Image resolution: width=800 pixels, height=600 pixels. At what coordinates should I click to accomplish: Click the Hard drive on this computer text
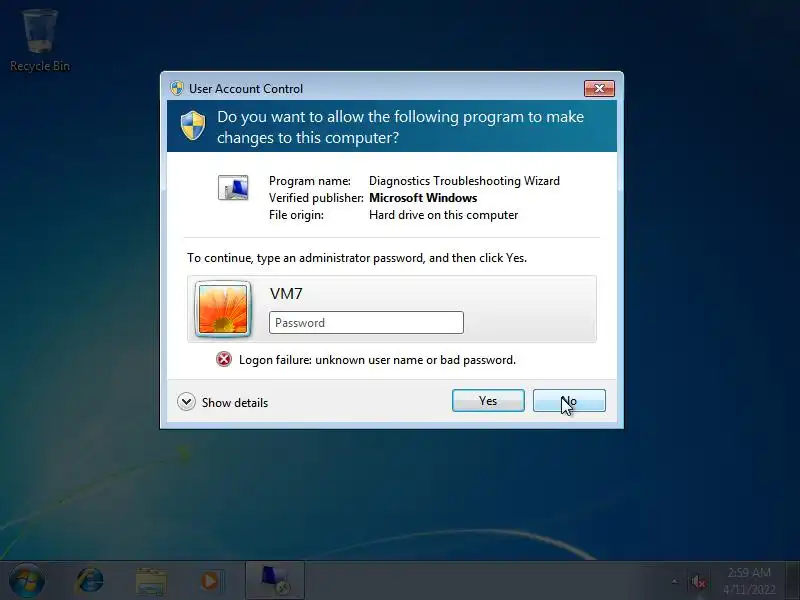click(443, 215)
